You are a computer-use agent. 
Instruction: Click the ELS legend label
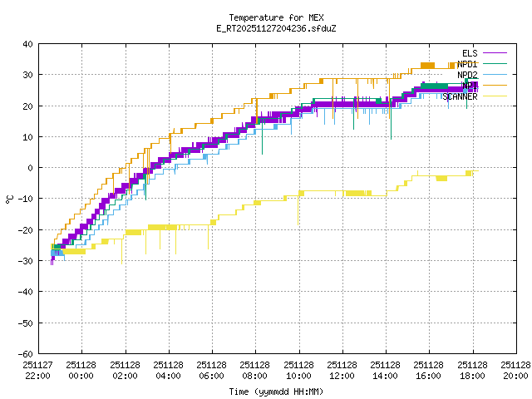(469, 53)
